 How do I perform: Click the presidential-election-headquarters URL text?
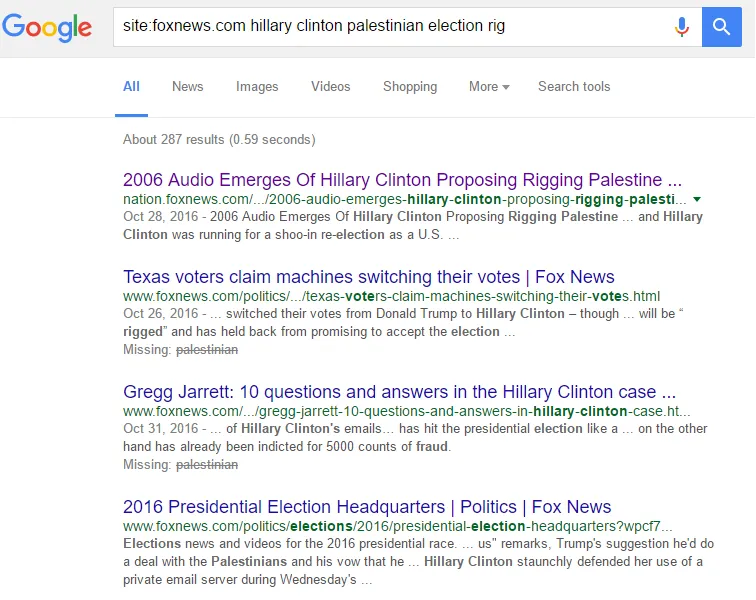point(398,526)
